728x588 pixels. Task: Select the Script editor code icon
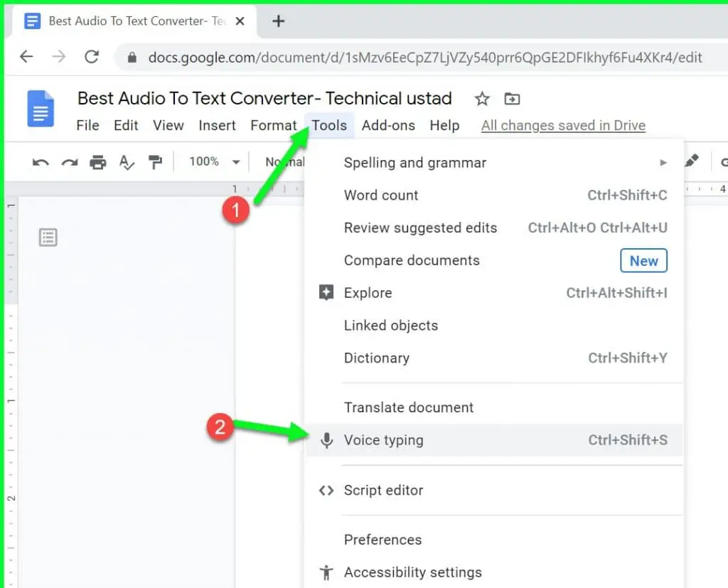point(326,491)
